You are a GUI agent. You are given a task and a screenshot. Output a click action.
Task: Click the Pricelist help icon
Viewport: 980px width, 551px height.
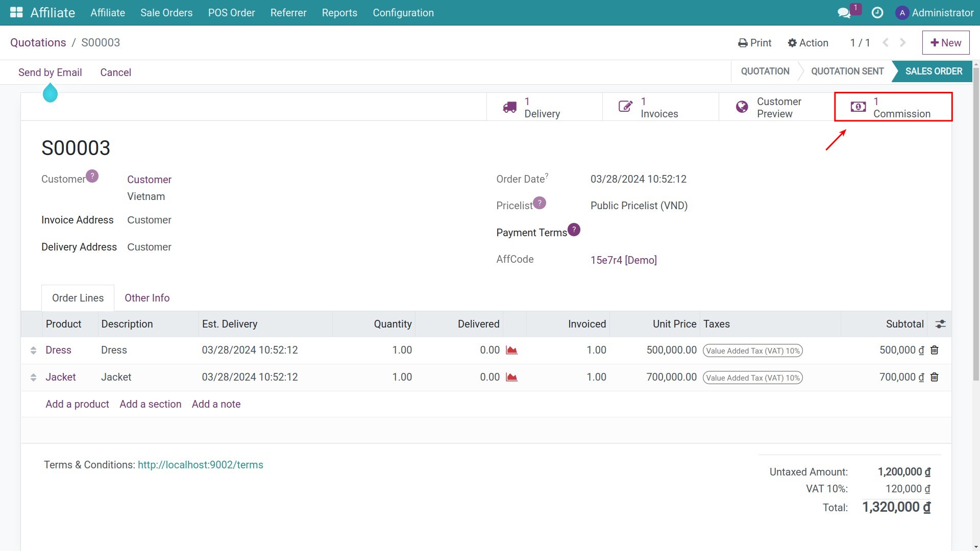[x=540, y=203]
